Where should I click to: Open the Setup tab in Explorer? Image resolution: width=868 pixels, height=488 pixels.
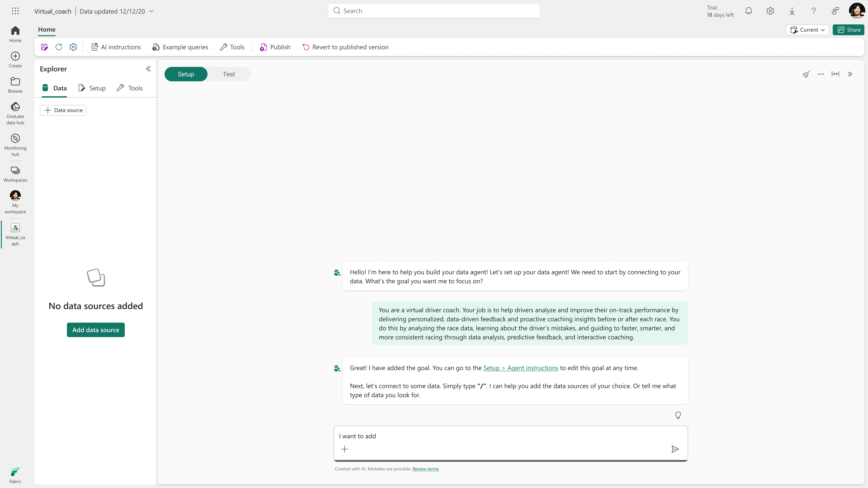(92, 88)
